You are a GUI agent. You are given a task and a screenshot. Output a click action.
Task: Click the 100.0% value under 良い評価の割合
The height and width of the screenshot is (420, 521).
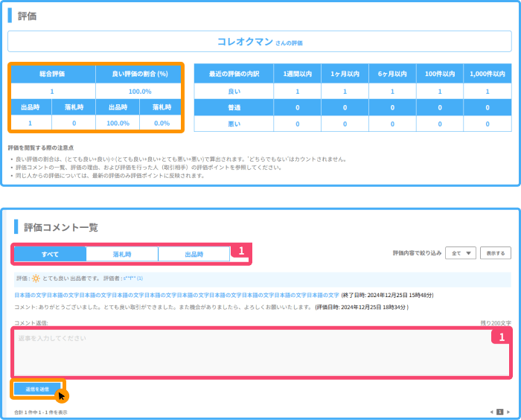tap(140, 91)
